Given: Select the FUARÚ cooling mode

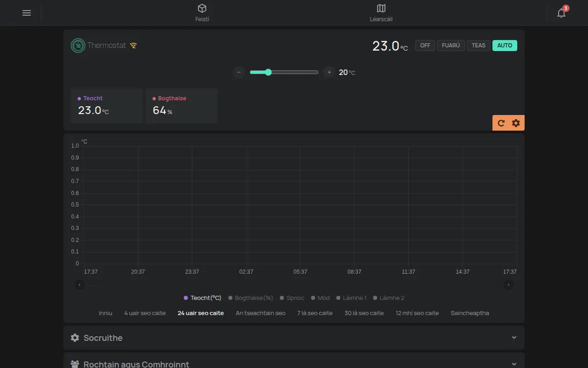Looking at the screenshot, I should point(451,46).
